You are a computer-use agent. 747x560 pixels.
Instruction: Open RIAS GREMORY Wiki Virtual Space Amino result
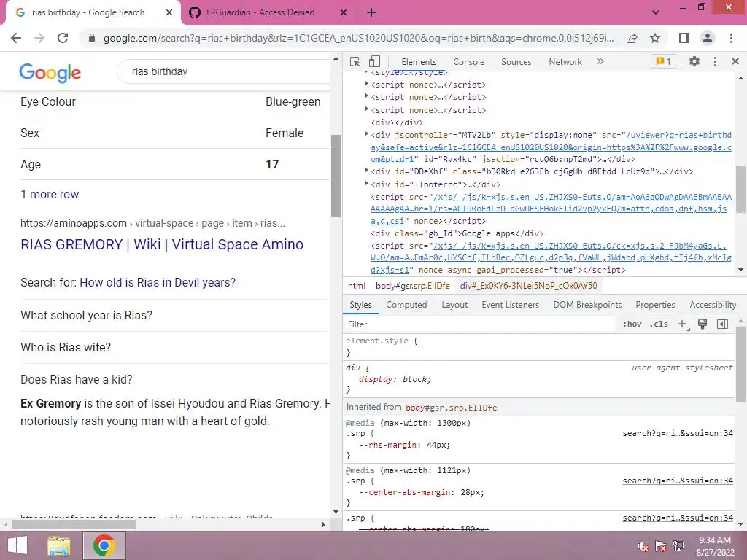(162, 244)
